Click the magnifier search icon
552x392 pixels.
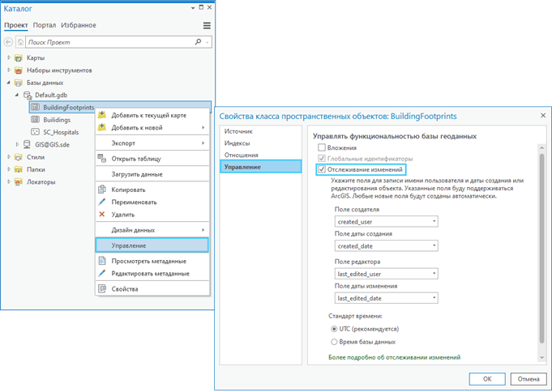click(x=198, y=42)
